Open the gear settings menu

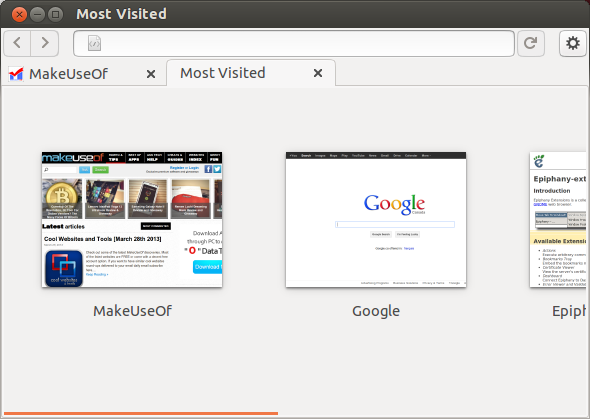(x=572, y=43)
